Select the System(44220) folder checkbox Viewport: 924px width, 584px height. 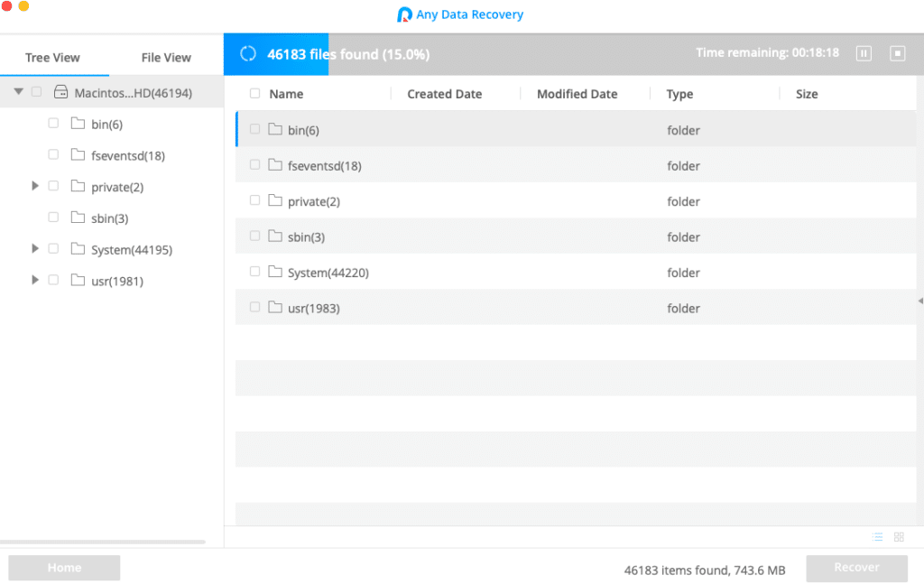[x=253, y=272]
